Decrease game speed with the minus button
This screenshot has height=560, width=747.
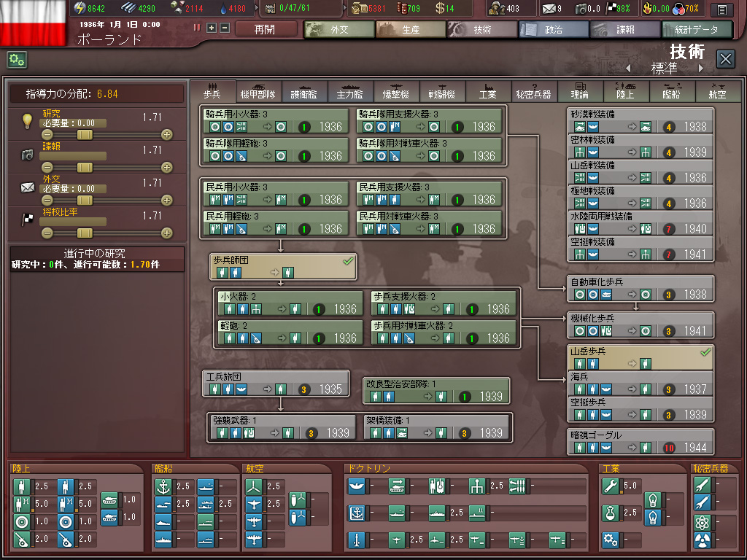point(224,28)
